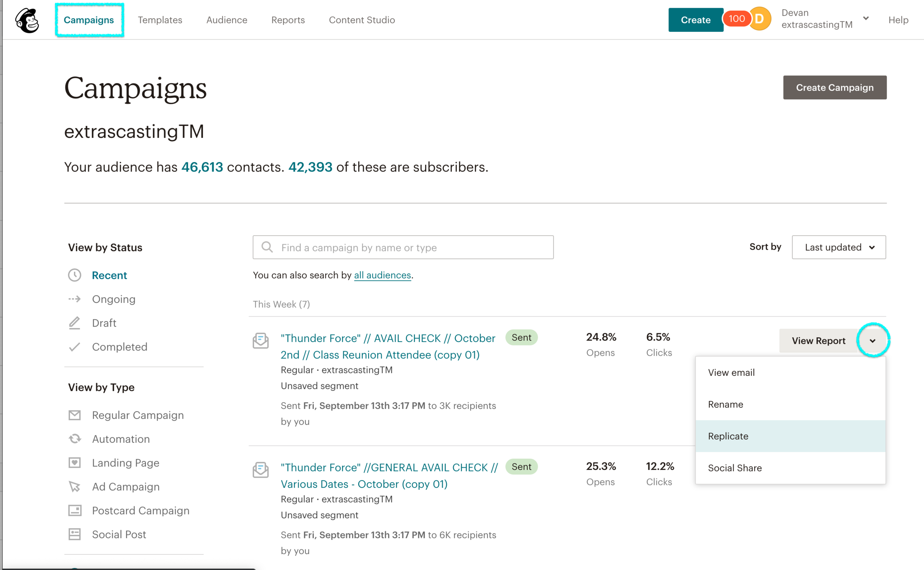Show Ongoing campaigns
Image resolution: width=924 pixels, height=570 pixels.
[x=113, y=299]
